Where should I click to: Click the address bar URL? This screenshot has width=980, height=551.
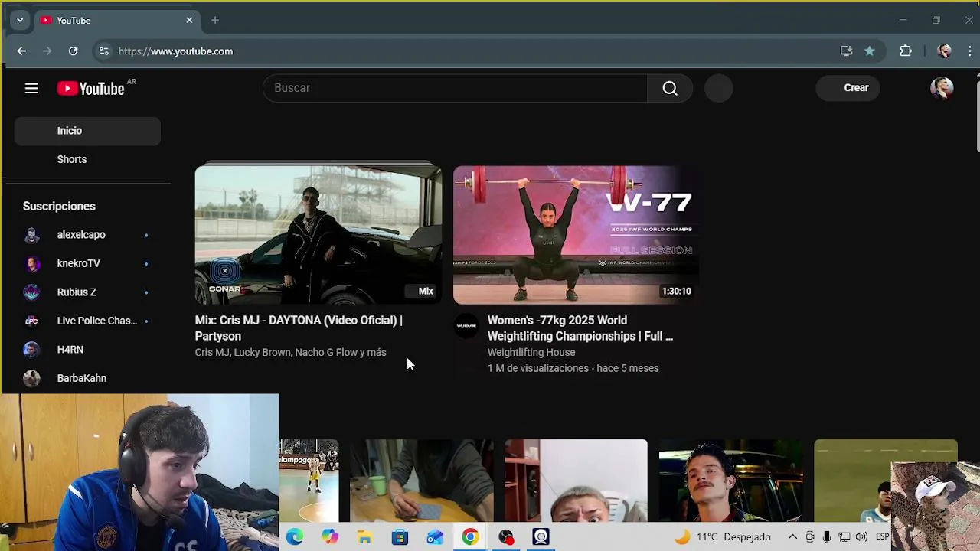pyautogui.click(x=175, y=51)
